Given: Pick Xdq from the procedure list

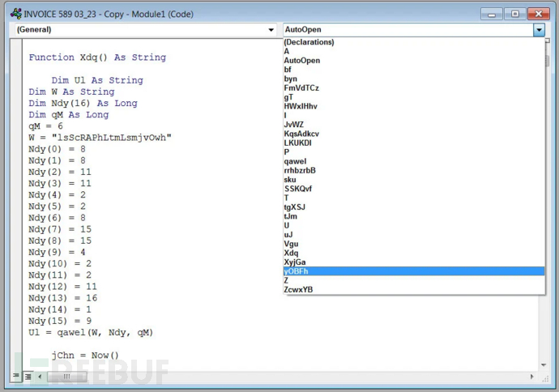Looking at the screenshot, I should tap(292, 253).
